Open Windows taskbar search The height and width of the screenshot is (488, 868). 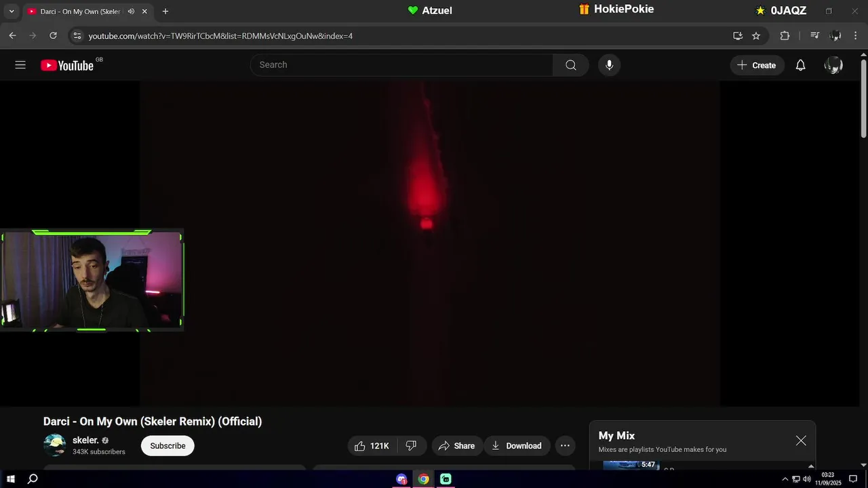tap(32, 479)
